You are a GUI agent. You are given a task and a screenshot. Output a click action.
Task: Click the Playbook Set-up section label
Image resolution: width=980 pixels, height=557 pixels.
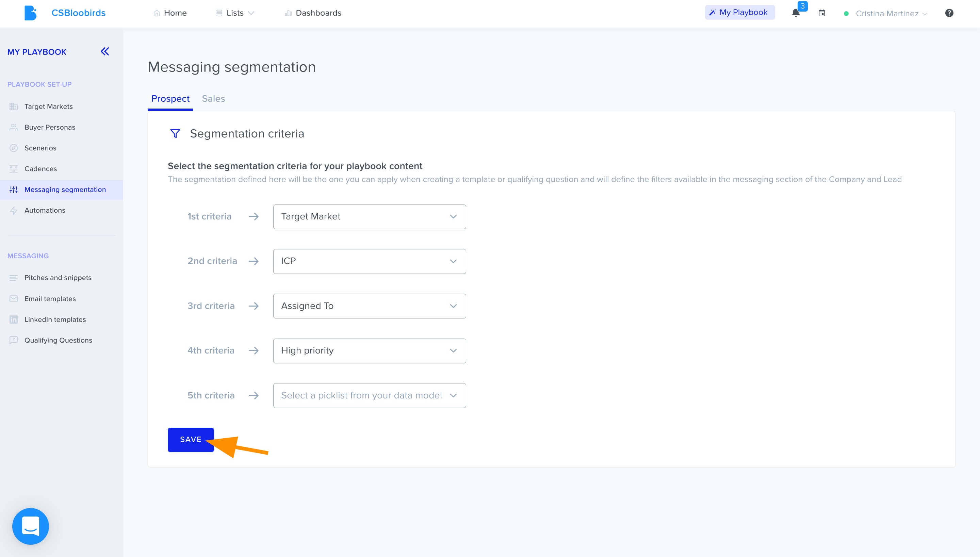(x=39, y=84)
